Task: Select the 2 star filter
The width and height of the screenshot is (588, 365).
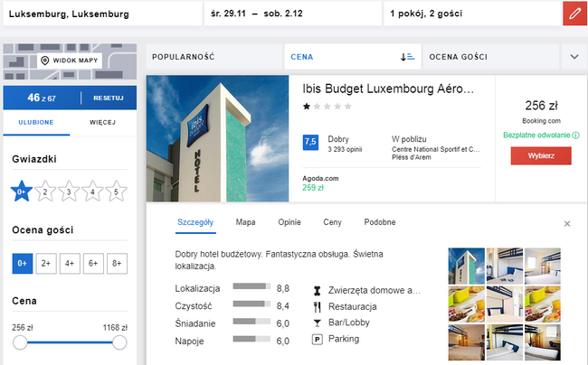Action: coord(45,191)
